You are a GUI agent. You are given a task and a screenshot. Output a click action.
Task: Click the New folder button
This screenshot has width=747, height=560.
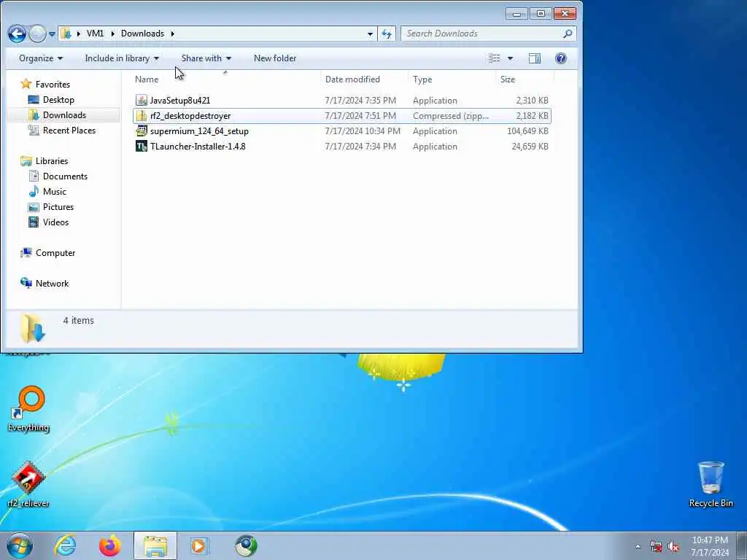coord(275,58)
